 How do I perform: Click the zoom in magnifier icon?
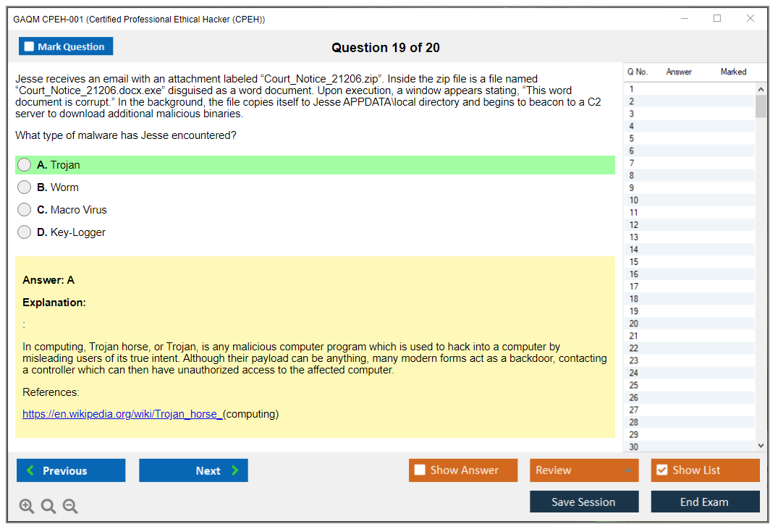click(27, 507)
